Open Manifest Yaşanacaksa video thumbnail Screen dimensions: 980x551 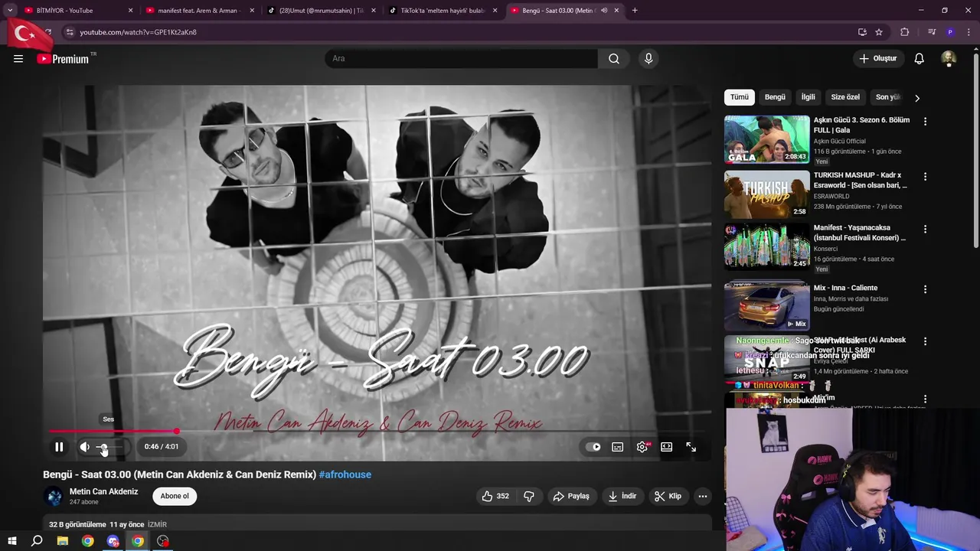[x=767, y=246]
